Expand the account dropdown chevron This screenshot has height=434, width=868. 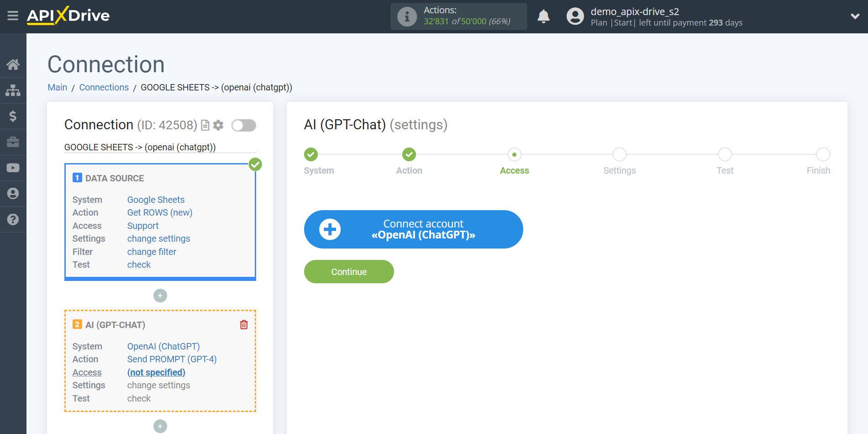point(855,16)
